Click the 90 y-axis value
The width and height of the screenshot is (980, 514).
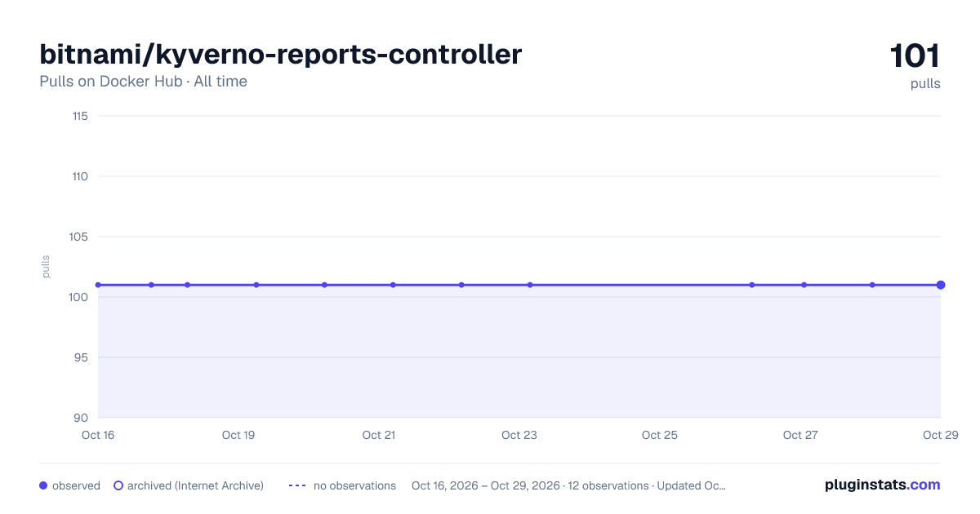pyautogui.click(x=82, y=418)
